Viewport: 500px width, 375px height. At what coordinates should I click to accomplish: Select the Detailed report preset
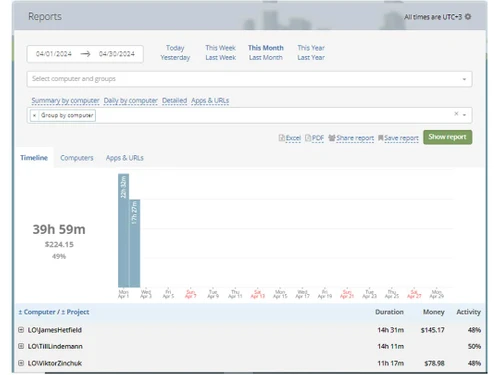coord(174,100)
